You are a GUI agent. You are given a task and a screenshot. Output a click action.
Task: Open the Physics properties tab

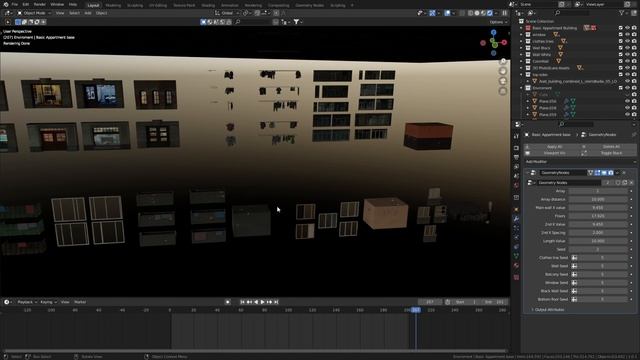click(516, 237)
